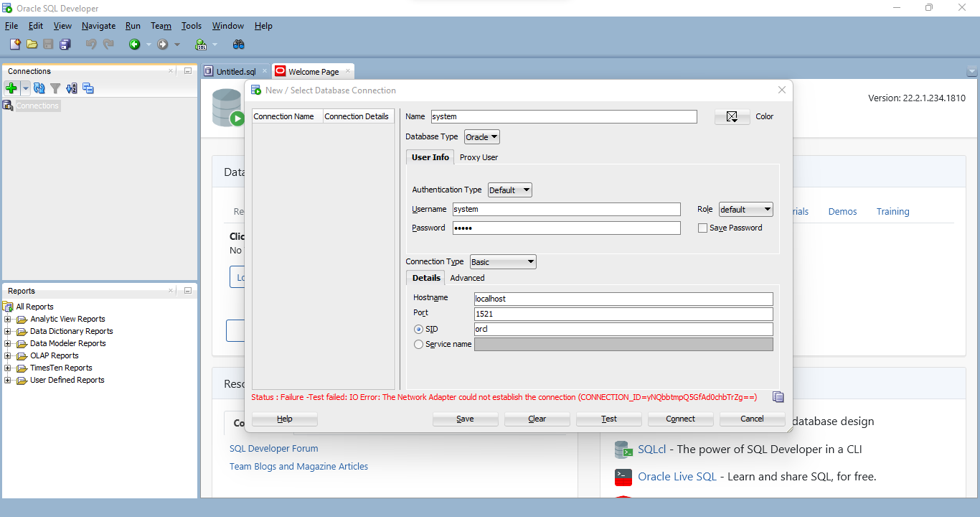Image resolution: width=980 pixels, height=517 pixels.
Task: Open the Role dropdown
Action: click(746, 210)
